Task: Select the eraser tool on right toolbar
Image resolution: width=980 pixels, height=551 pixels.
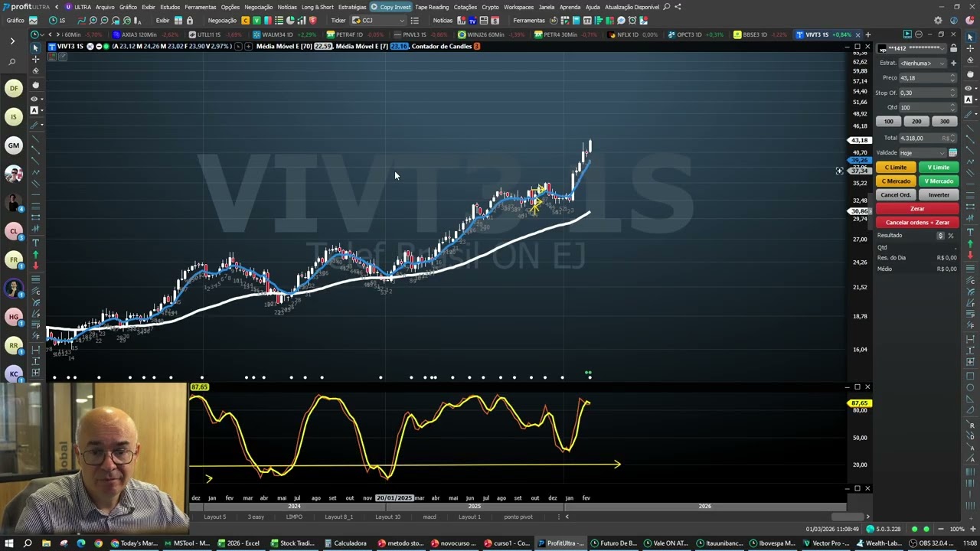Action: (970, 60)
